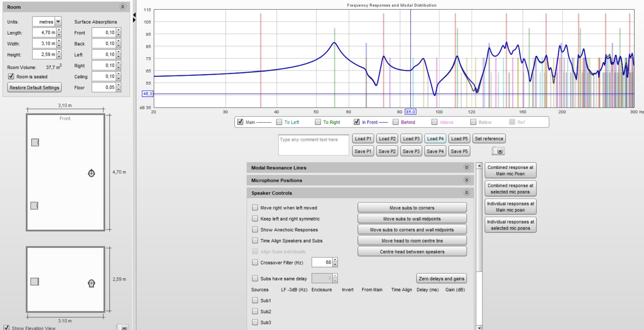644x330 pixels.
Task: Click Load P1 button
Action: pos(363,138)
